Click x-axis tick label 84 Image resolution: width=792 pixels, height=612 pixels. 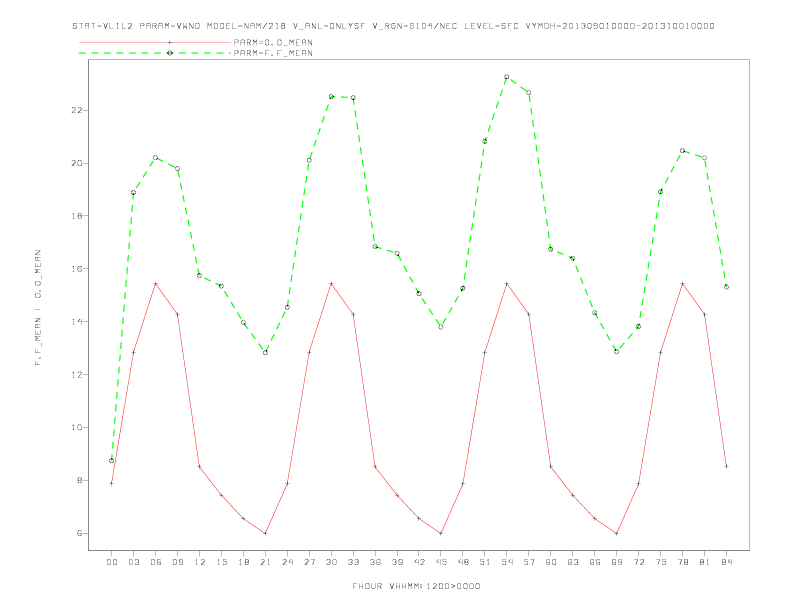pos(727,562)
